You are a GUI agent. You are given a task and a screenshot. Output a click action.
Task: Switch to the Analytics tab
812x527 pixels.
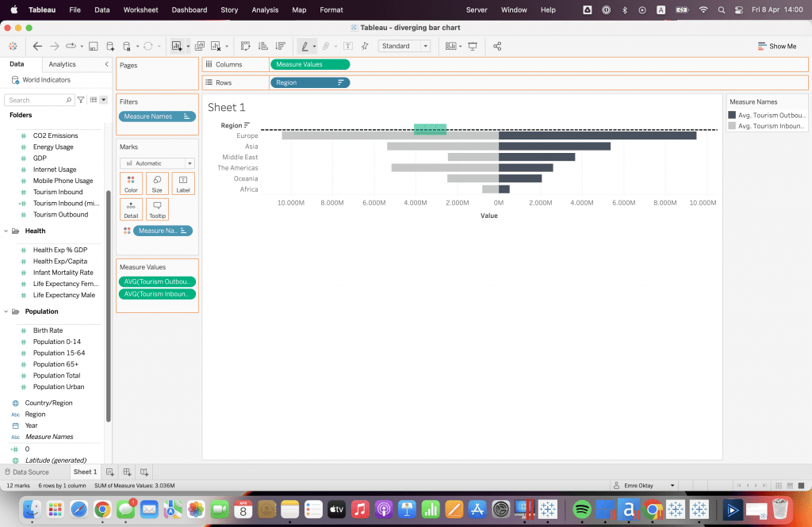point(62,64)
